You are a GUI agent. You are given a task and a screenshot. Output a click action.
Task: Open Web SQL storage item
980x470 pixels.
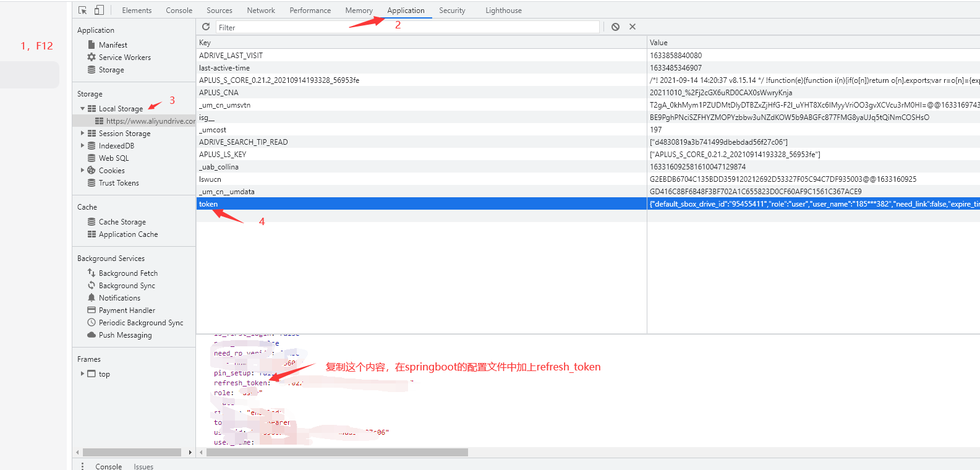(114, 158)
